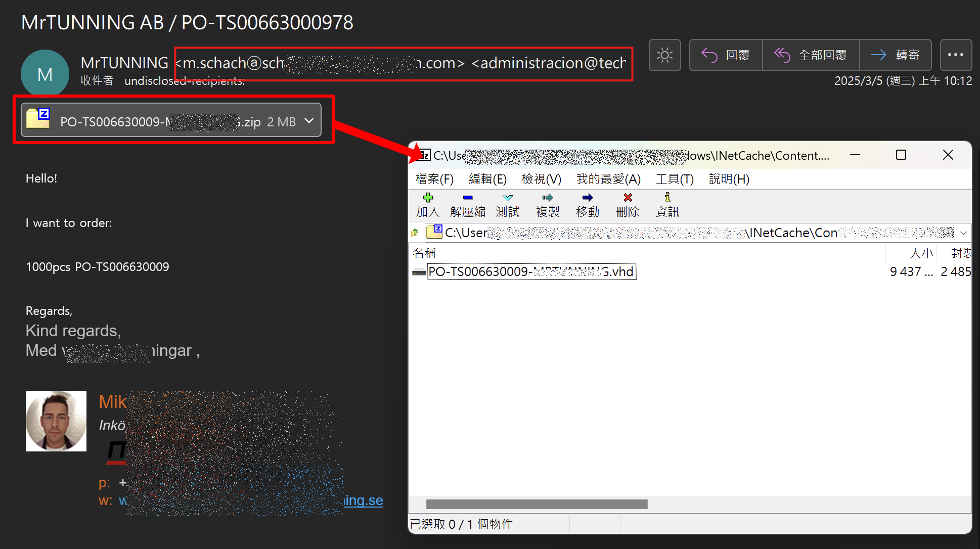Open the more actions ellipsis menu
This screenshot has height=549, width=980.
[956, 55]
